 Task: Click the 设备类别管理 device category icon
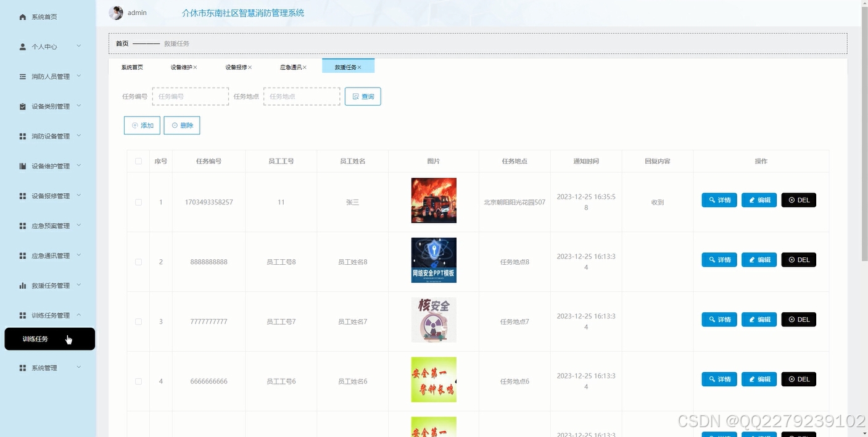pyautogui.click(x=23, y=106)
